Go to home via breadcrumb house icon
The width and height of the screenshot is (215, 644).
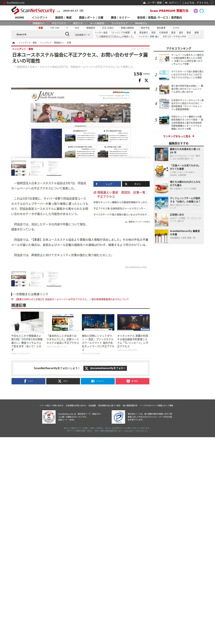[14, 43]
